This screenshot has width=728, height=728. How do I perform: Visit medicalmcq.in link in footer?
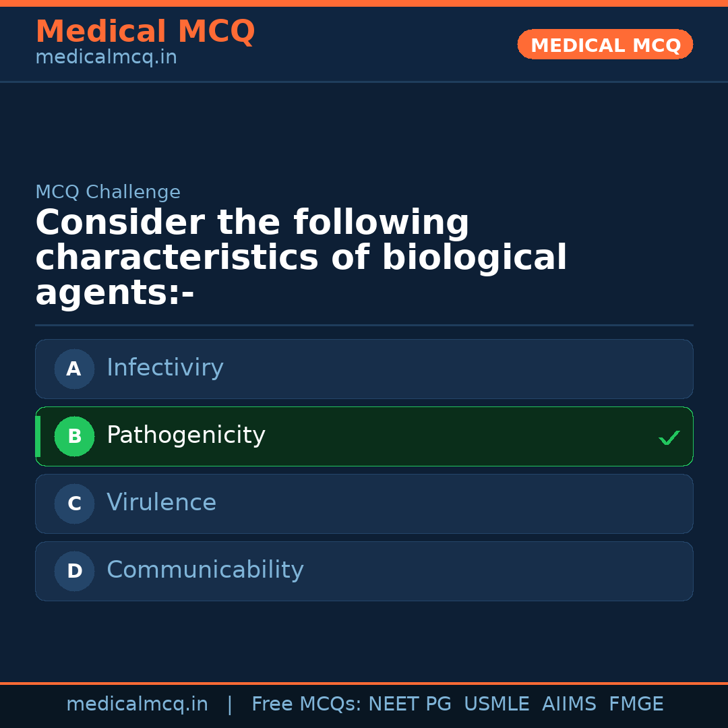coord(138,704)
